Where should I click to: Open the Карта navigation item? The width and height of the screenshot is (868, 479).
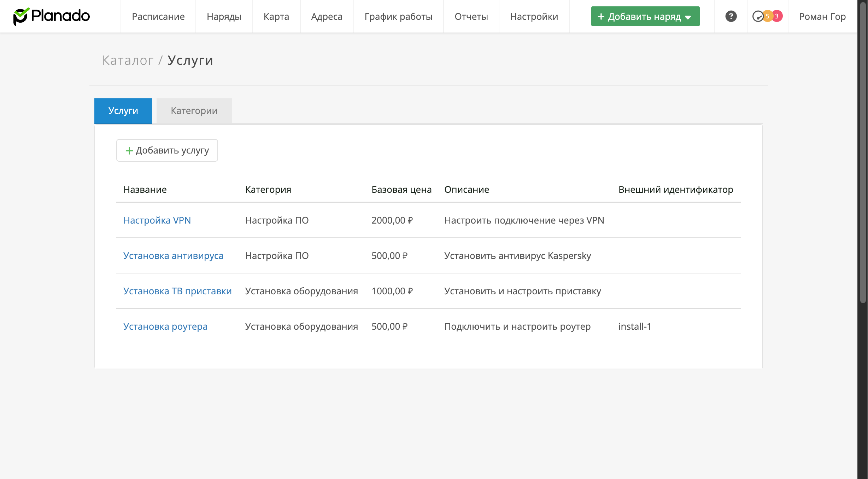coord(276,16)
